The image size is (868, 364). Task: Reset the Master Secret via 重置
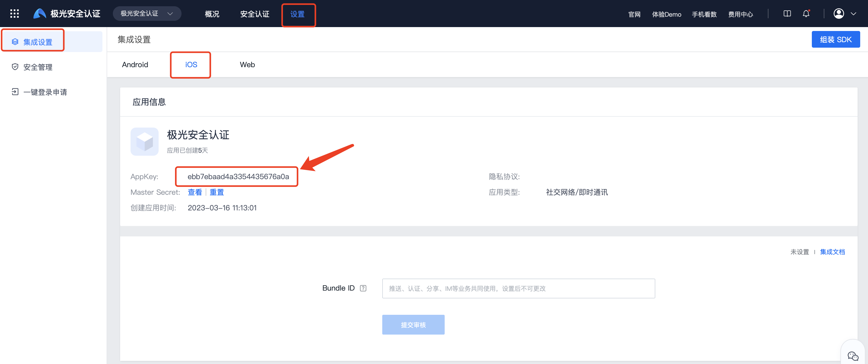[217, 192]
